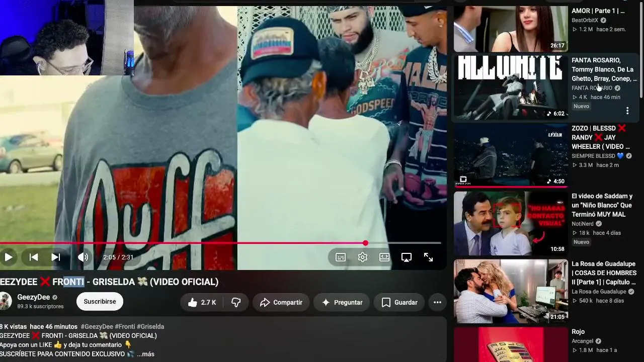Viewport: 644px width, 362px height.
Task: Click the Arcangel channel name
Action: [x=583, y=341]
